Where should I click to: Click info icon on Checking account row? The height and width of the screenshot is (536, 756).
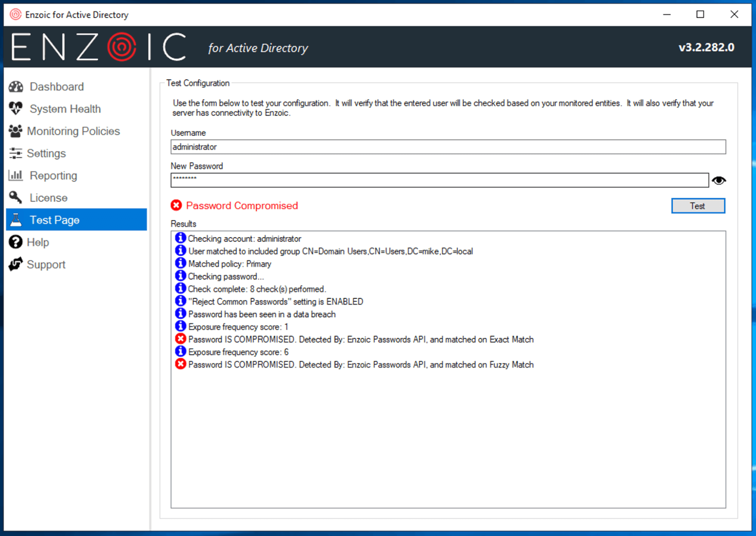pos(180,238)
